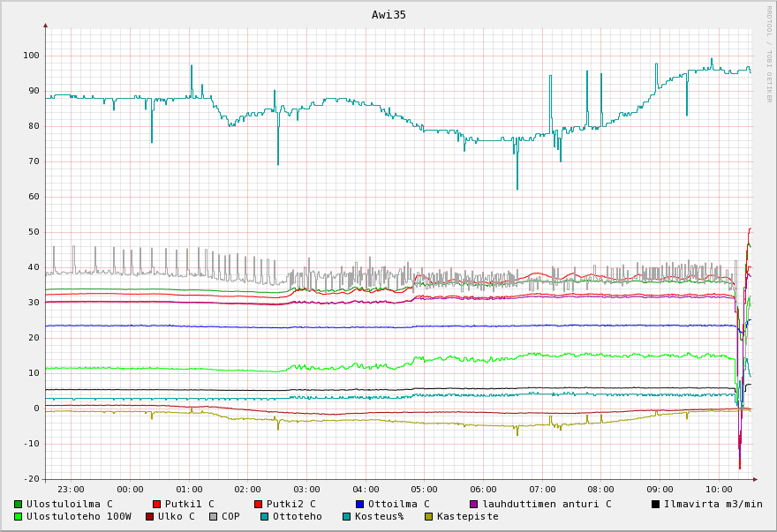Select the Ulko C legend label
777x532 pixels.
tap(176, 517)
